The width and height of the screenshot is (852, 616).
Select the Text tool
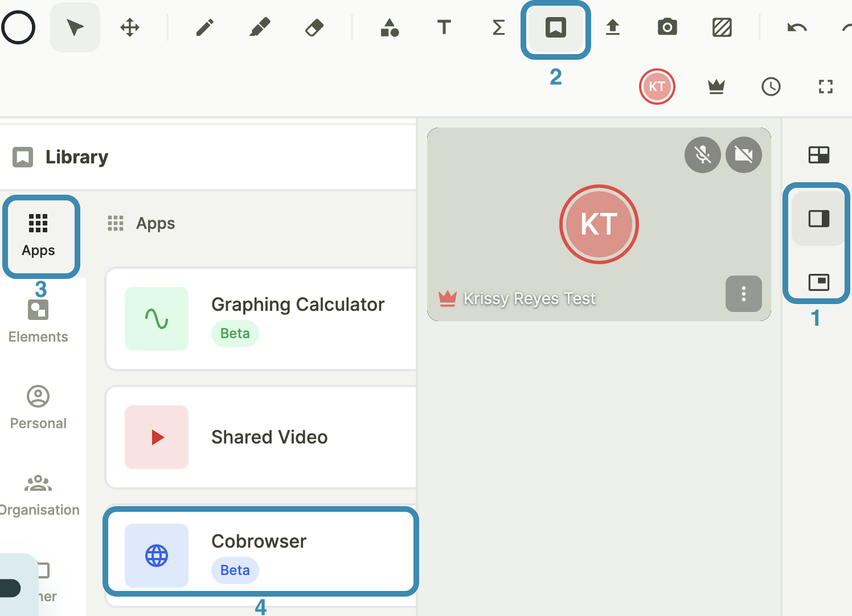pyautogui.click(x=444, y=27)
